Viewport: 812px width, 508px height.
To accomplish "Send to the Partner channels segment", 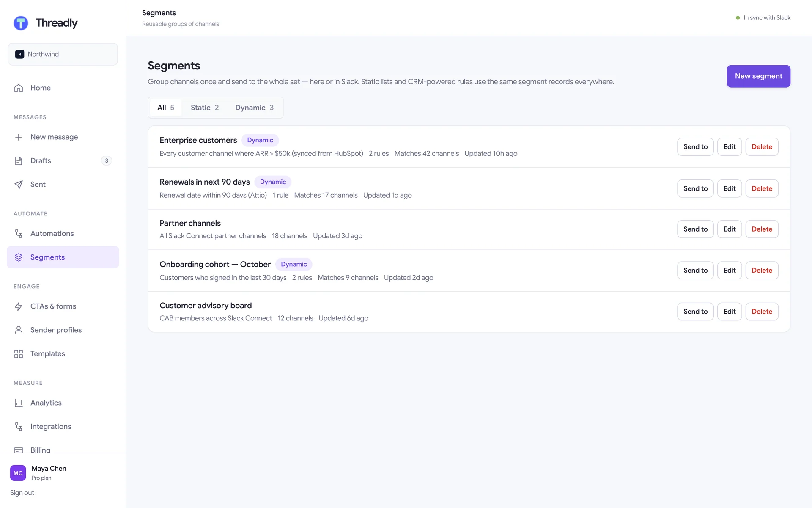I will (x=695, y=229).
